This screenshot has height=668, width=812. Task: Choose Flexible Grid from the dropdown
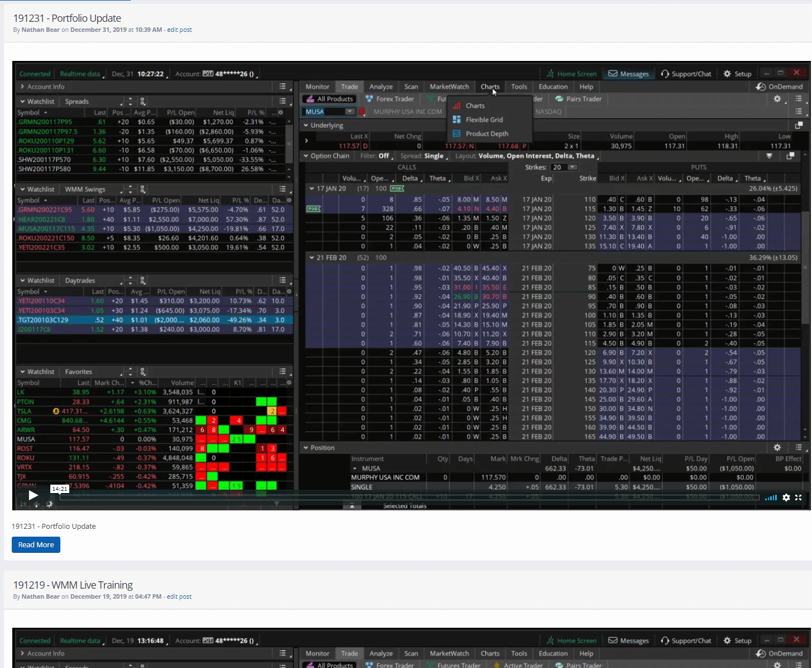(484, 120)
